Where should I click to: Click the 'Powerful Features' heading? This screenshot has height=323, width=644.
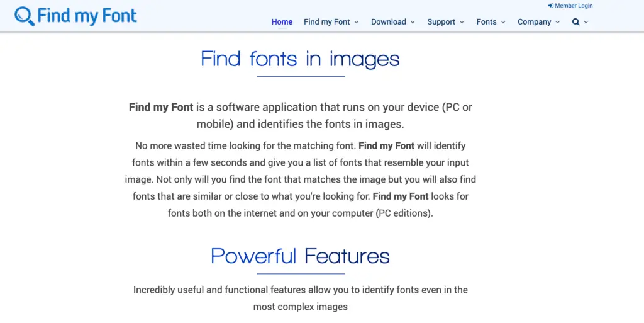pos(300,256)
